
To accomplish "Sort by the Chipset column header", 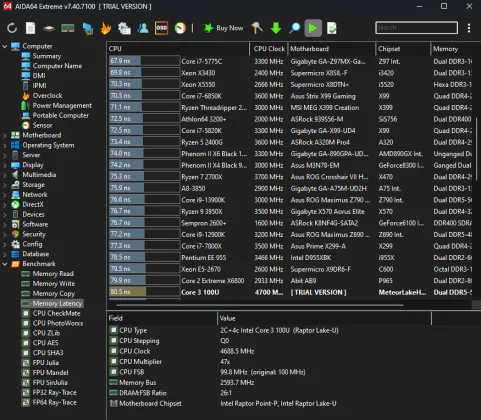I will (x=403, y=49).
